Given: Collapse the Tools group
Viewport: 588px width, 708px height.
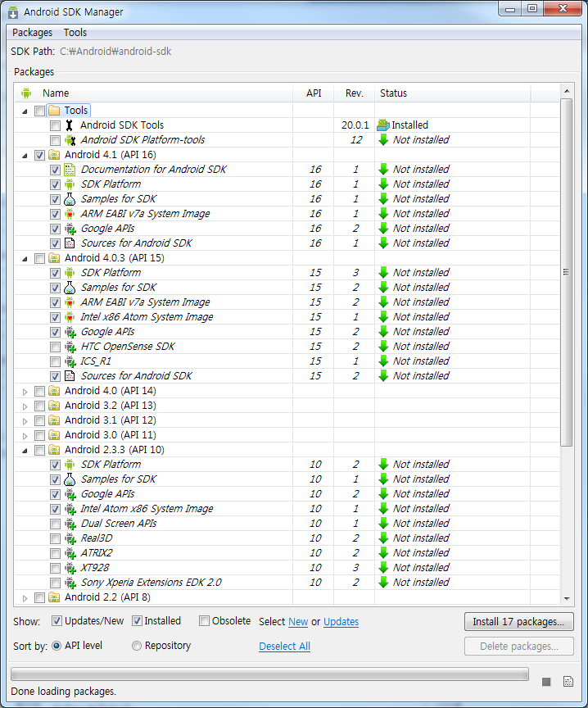Looking at the screenshot, I should pyautogui.click(x=25, y=111).
